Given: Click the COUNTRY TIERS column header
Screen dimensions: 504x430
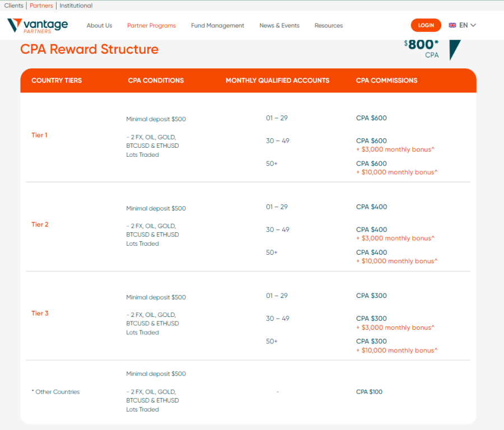Looking at the screenshot, I should pyautogui.click(x=57, y=80).
